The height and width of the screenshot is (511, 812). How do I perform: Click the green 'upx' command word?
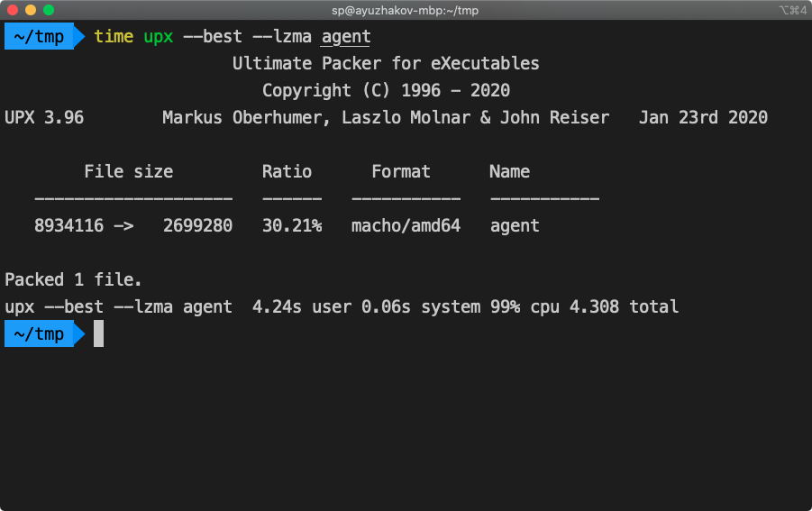(158, 37)
